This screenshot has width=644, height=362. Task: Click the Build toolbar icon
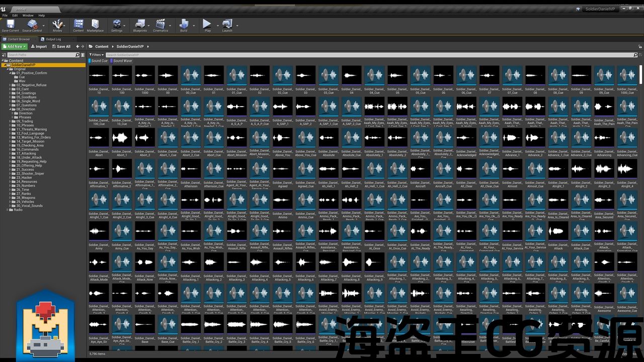tap(184, 25)
